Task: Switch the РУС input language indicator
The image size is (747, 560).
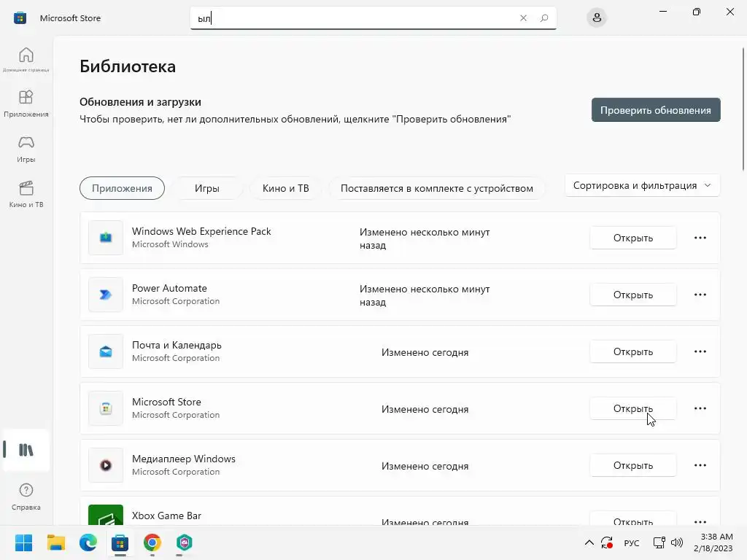Action: (631, 542)
